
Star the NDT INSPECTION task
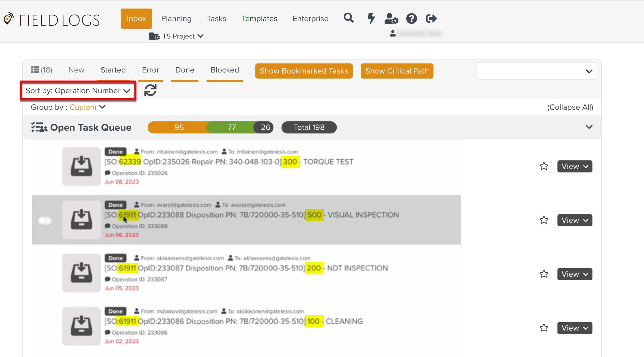[x=544, y=274]
